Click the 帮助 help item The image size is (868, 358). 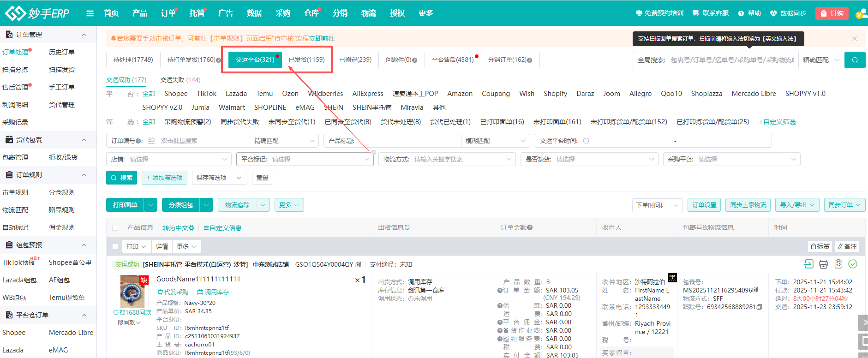[749, 13]
